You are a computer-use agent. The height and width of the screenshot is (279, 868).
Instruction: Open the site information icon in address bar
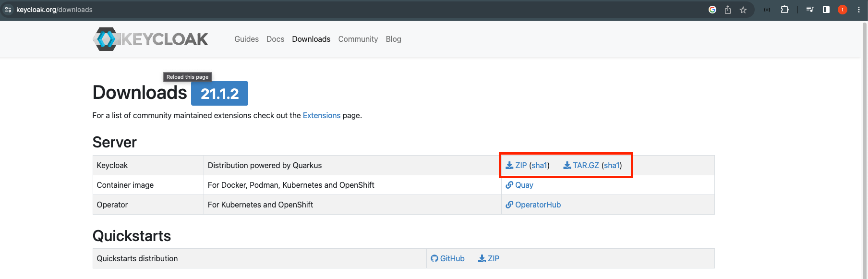coord(8,10)
